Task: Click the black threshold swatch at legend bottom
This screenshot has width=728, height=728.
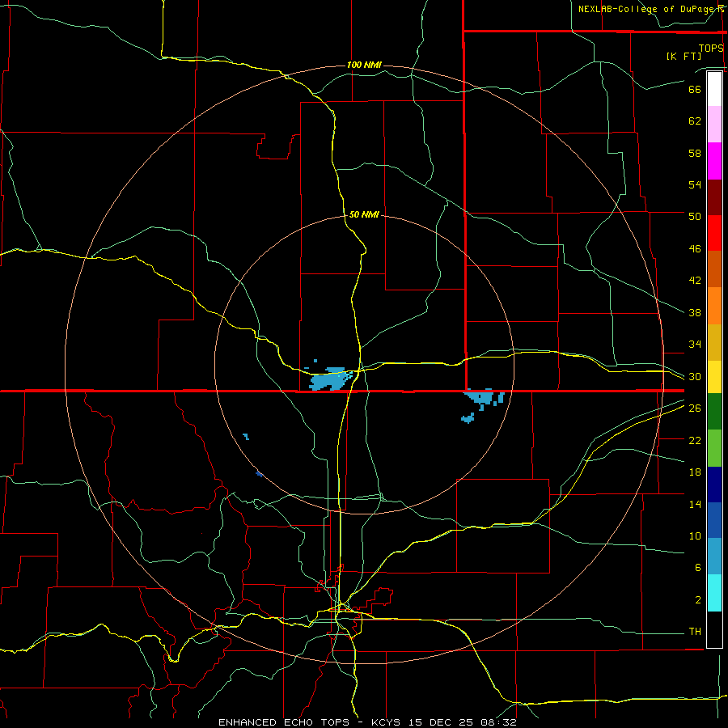Action: [714, 629]
